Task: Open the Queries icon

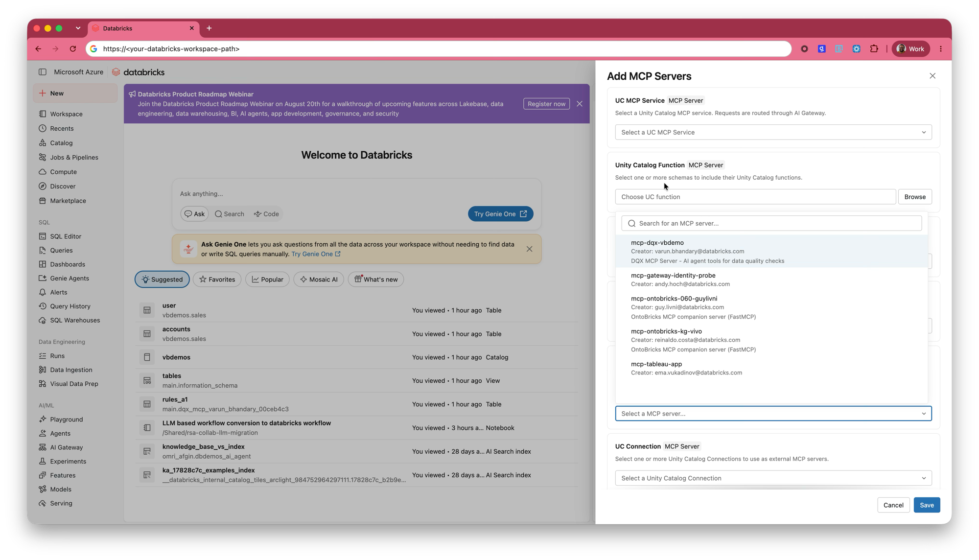Action: click(x=43, y=250)
